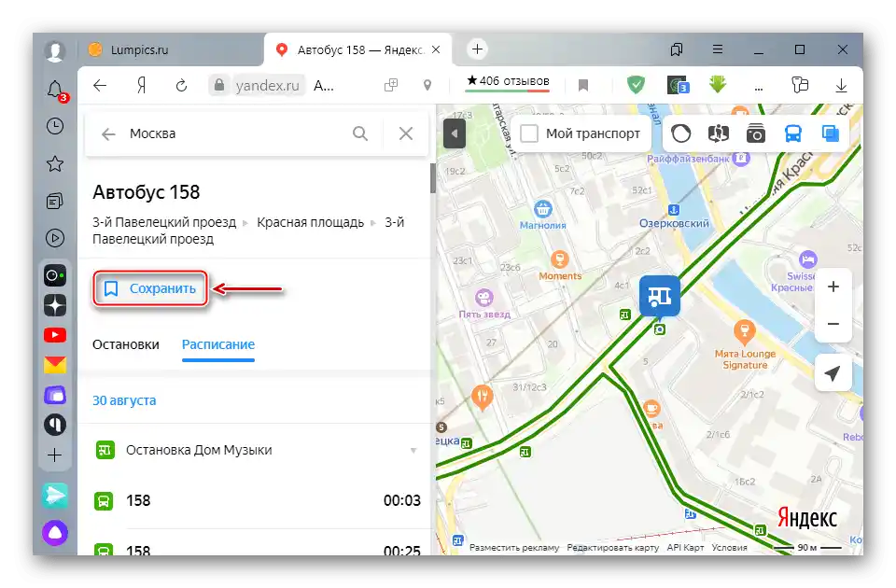Click the Moments place marker
This screenshot has width=896, height=588.
[559, 260]
